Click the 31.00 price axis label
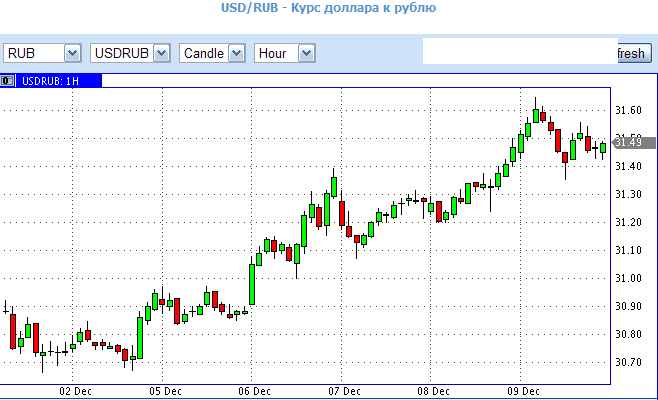Viewport: 658px width, 400px height. click(x=628, y=278)
